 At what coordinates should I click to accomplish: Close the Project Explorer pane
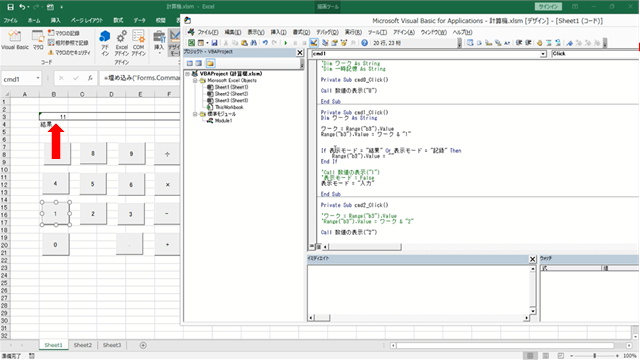click(300, 52)
